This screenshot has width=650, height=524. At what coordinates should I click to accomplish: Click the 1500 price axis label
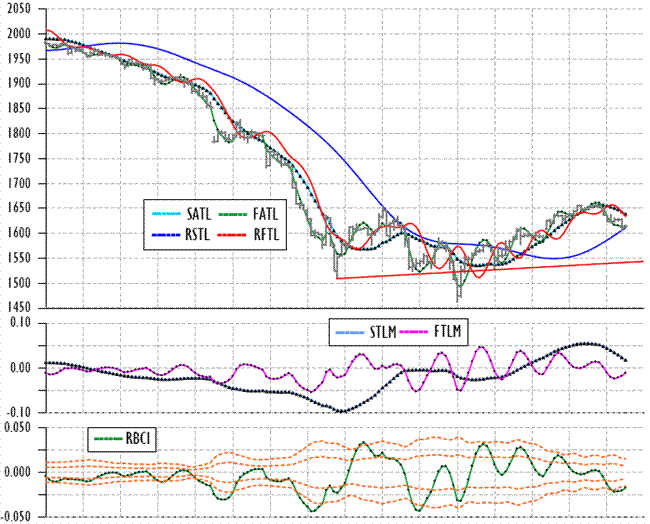click(19, 283)
